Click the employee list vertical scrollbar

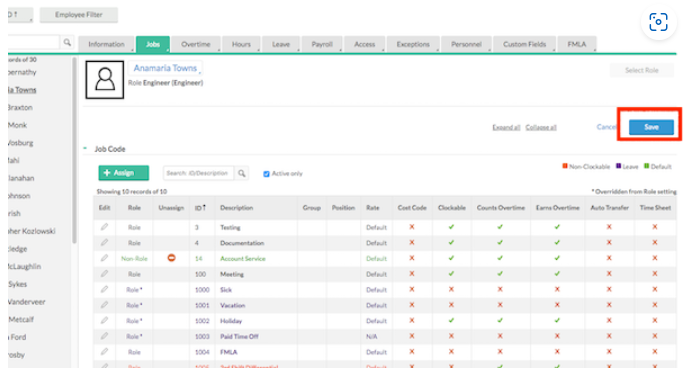point(74,150)
